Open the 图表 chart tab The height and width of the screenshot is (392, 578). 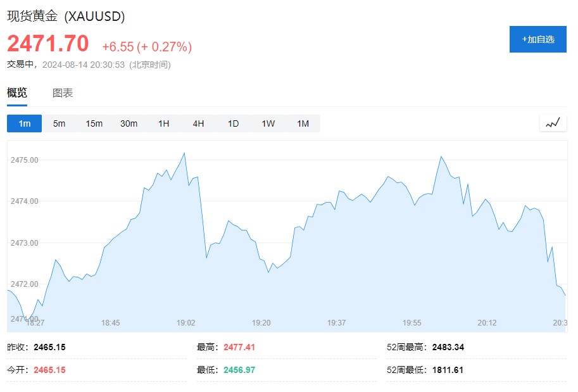pos(63,93)
